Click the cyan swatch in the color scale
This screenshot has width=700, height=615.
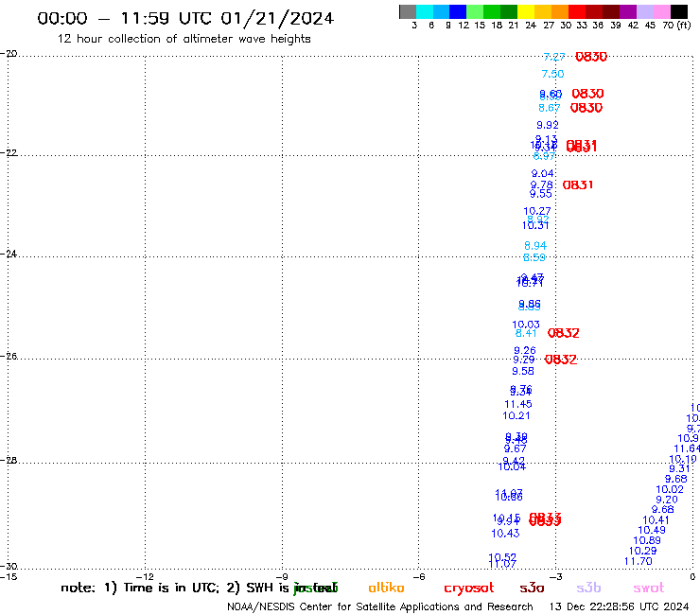pos(424,11)
